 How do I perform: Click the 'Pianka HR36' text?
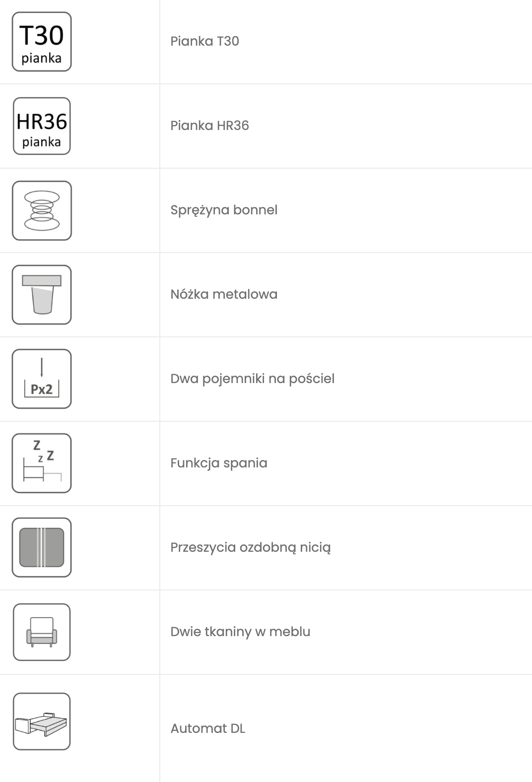coord(209,126)
